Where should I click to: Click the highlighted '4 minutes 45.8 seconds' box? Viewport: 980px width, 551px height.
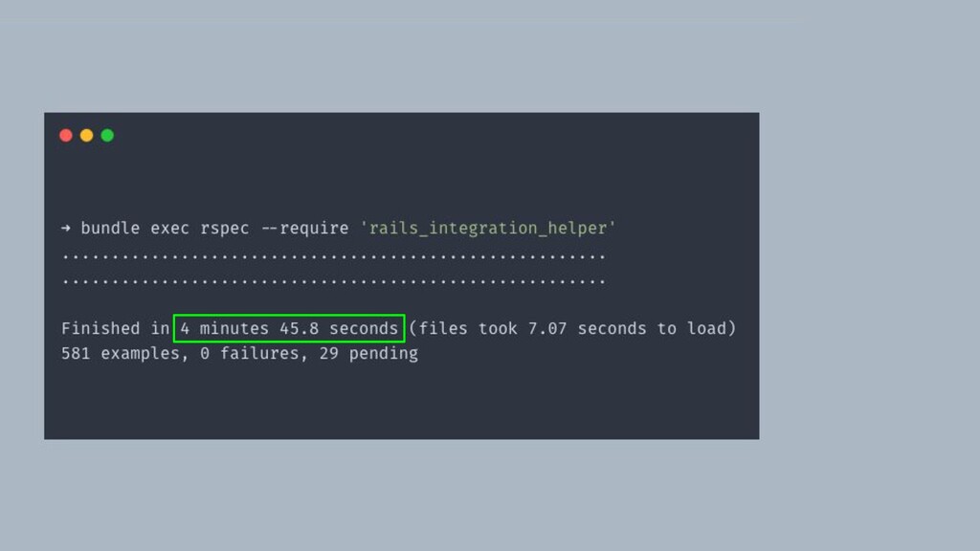pos(289,329)
